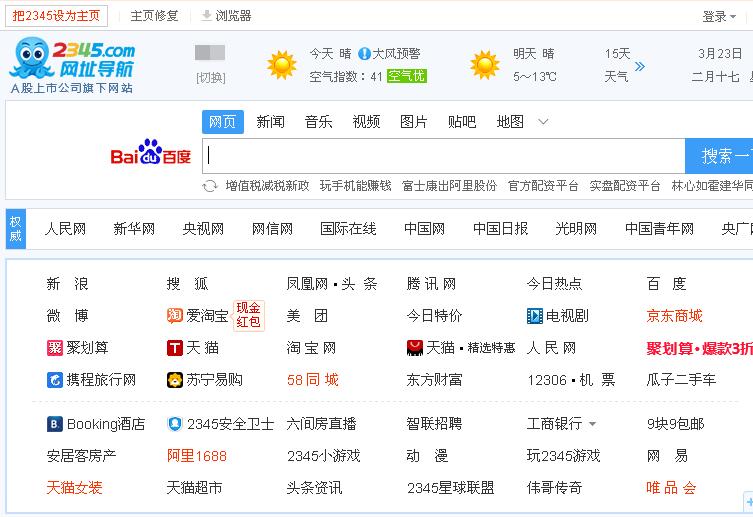Open the 瓜子二手车 link
This screenshot has width=753, height=517.
681,380
